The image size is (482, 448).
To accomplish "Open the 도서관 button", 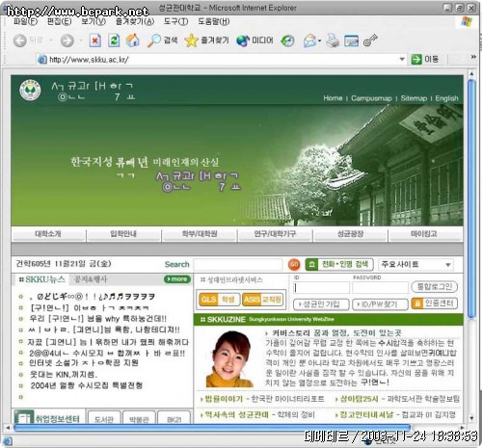I will 104,418.
